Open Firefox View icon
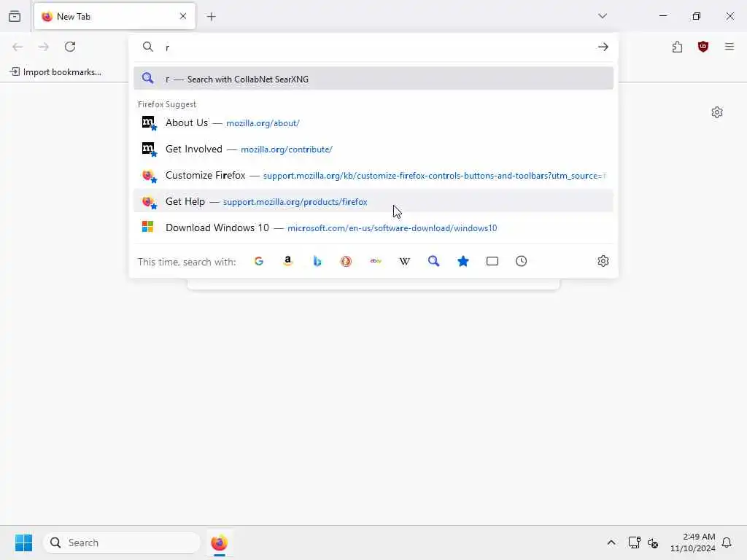This screenshot has height=560, width=747. click(x=15, y=16)
